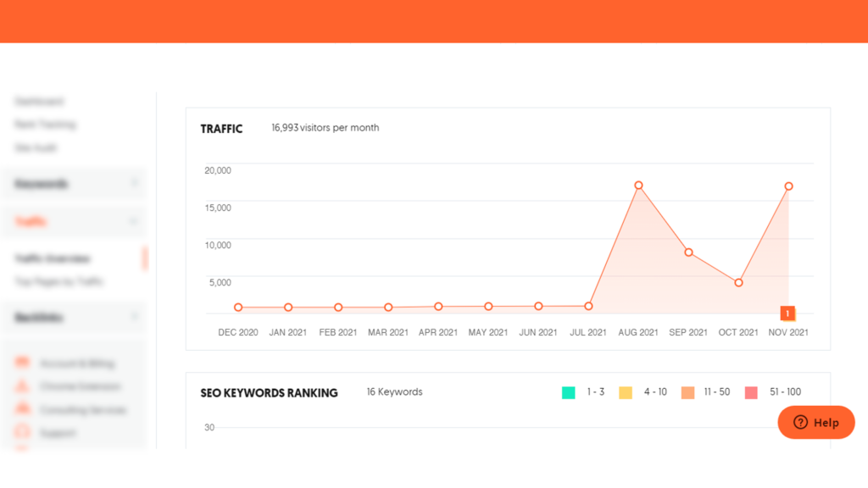
Task: Select the JUL 2021 traffic data point
Action: pyautogui.click(x=588, y=306)
